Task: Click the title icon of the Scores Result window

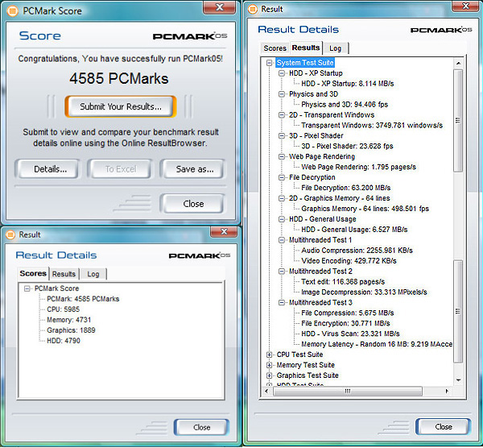Action: (10, 234)
